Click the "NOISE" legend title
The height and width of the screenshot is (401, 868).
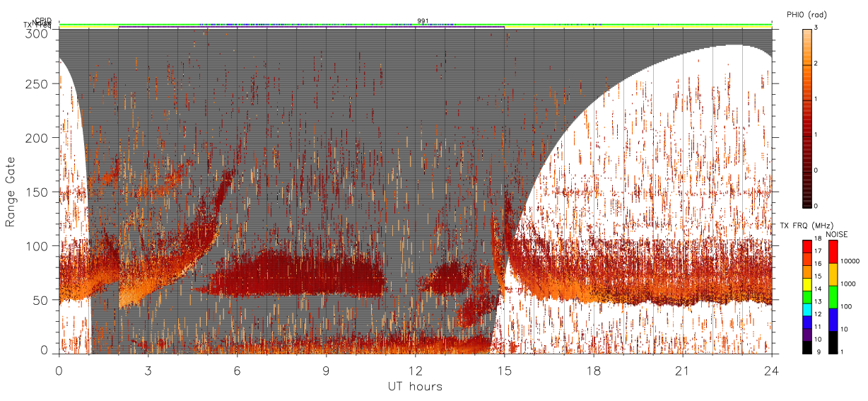coord(836,234)
